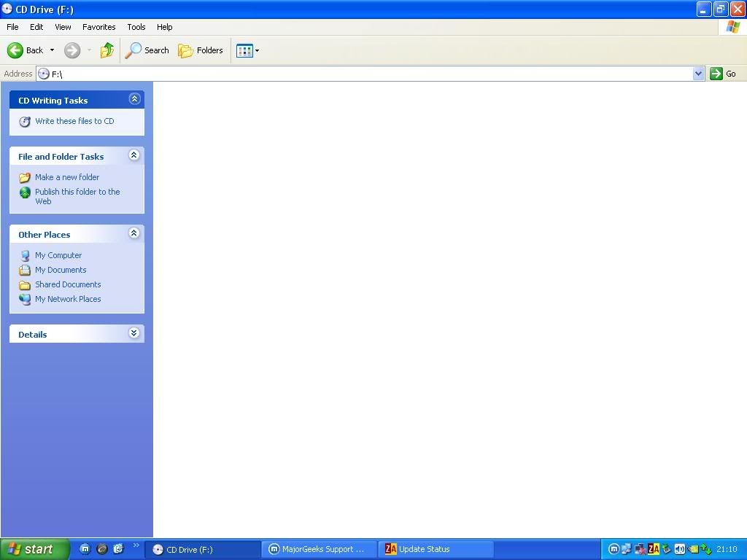Open My Documents from Other Places
Viewport: 747px width, 560px height.
(x=61, y=270)
